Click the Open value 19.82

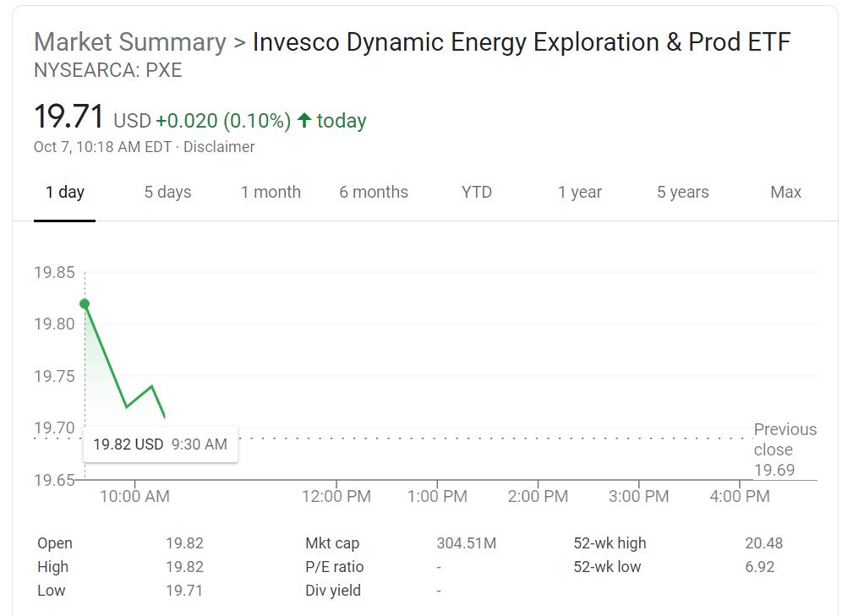[x=184, y=543]
